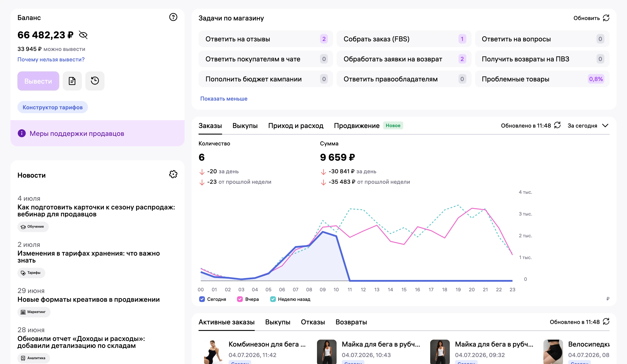The image size is (627, 364).
Task: Open the balance document report icon
Action: (72, 81)
